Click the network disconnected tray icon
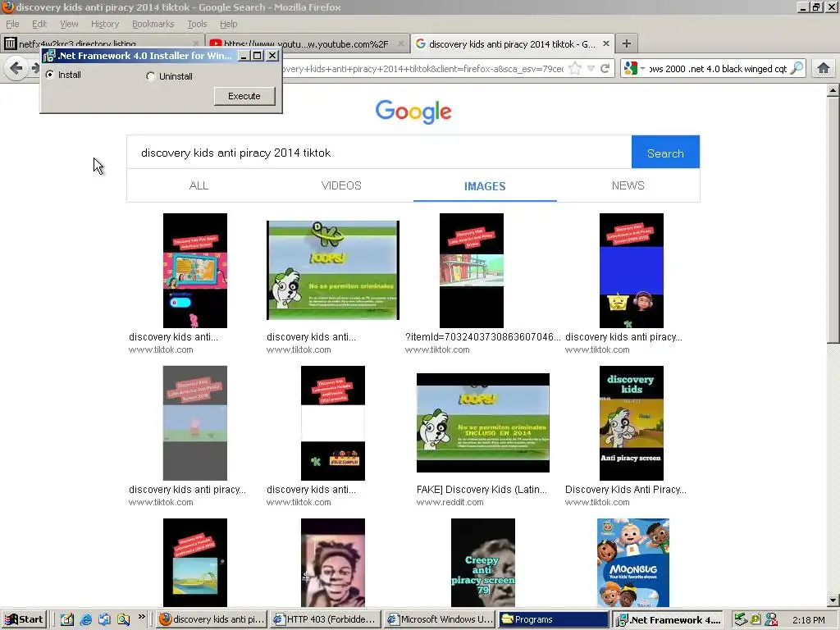The height and width of the screenshot is (630, 840). click(x=771, y=619)
